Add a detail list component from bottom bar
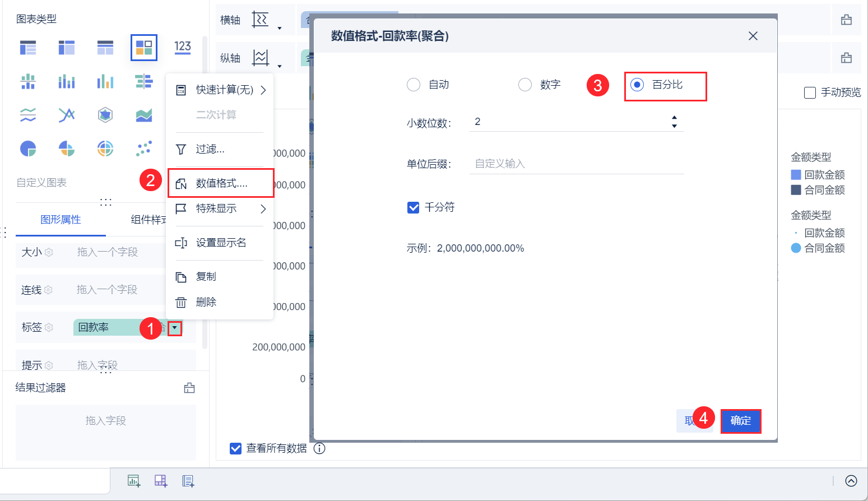The height and width of the screenshot is (501, 868). 188,481
